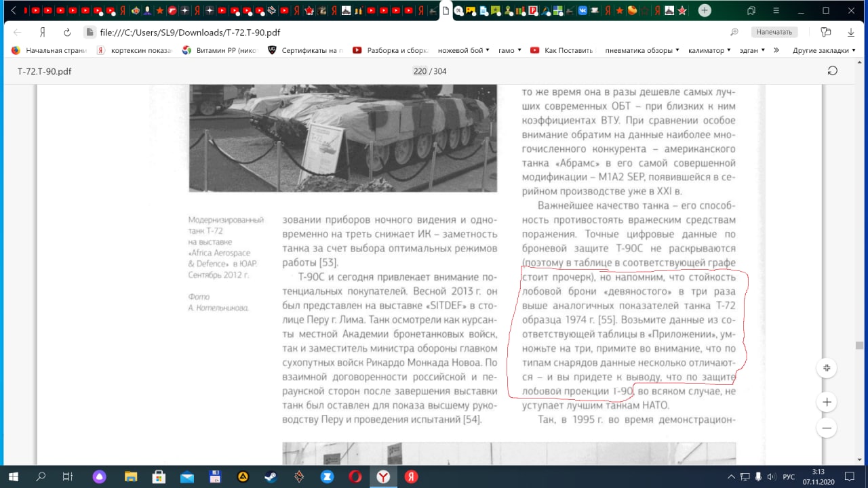
Task: Expand эдган bookmarks folder
Action: [x=752, y=50]
